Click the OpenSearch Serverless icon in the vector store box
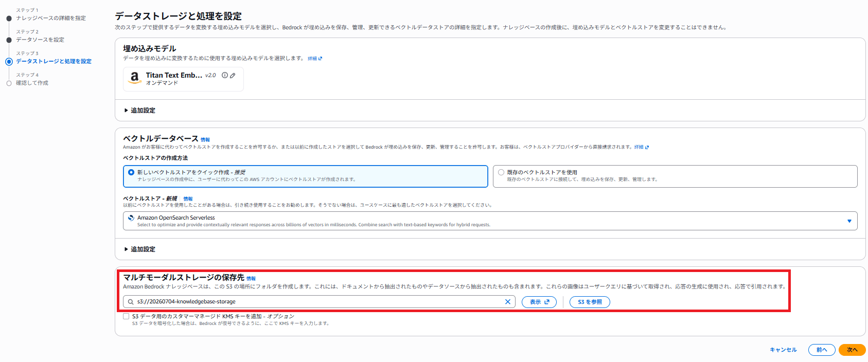This screenshot has height=362, width=868. (131, 218)
